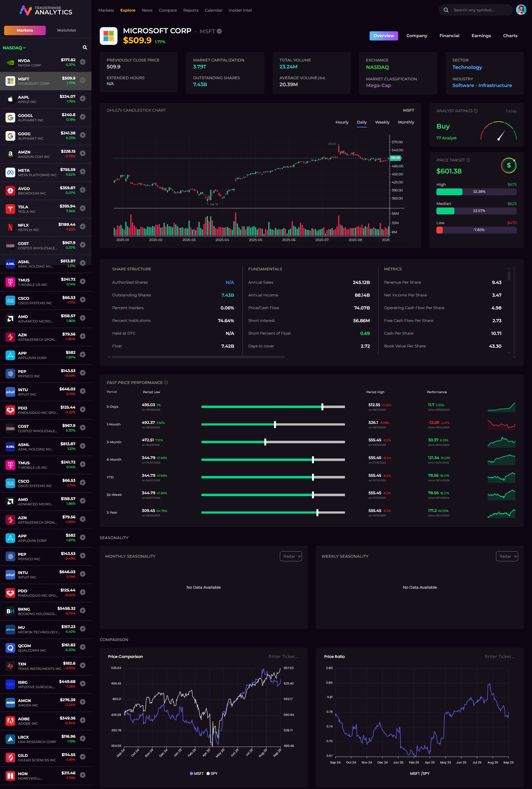532x789 pixels.
Task: Click Past Price Performance info icon
Action: point(166,382)
